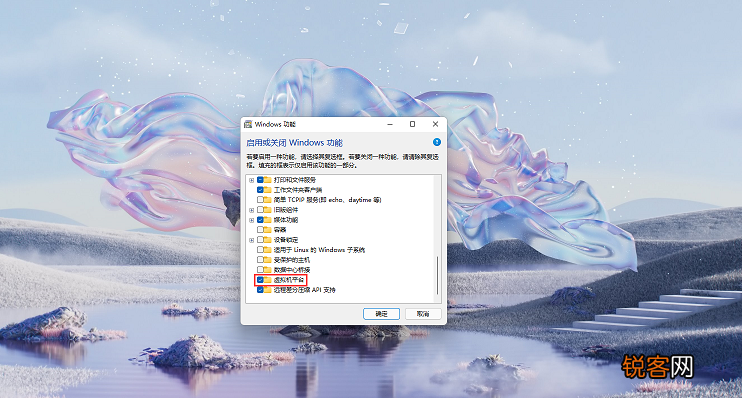Click the Windows 功能 title bar app icon

(248, 124)
